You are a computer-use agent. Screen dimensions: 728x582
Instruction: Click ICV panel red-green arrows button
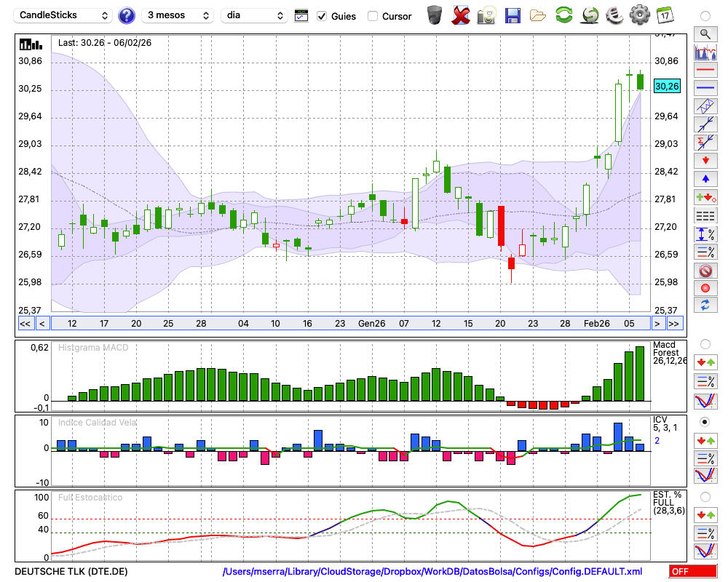click(x=705, y=440)
